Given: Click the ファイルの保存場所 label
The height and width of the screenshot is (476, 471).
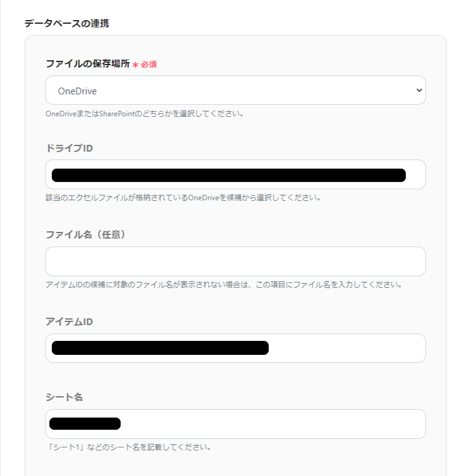Looking at the screenshot, I should coord(88,63).
